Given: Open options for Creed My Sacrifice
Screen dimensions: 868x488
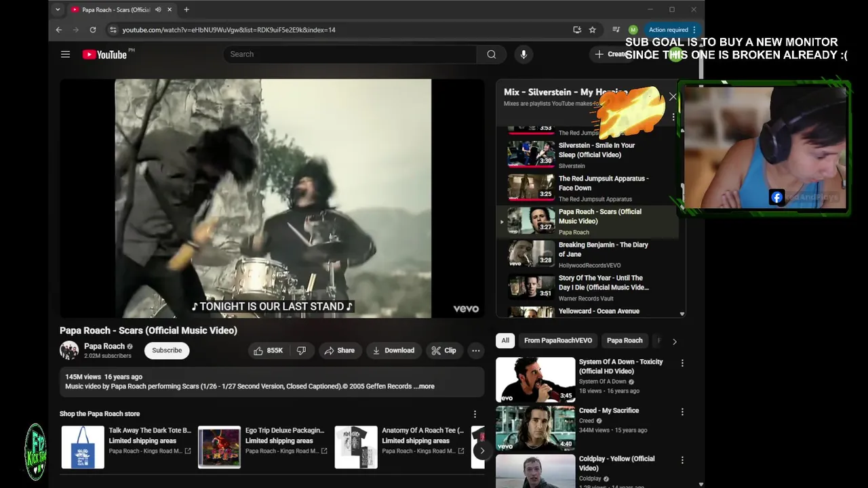Looking at the screenshot, I should pyautogui.click(x=682, y=412).
